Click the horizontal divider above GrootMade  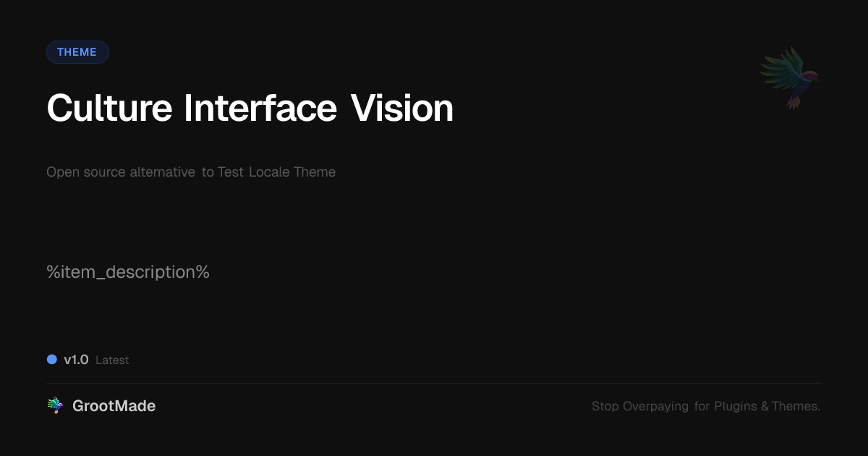pos(434,383)
